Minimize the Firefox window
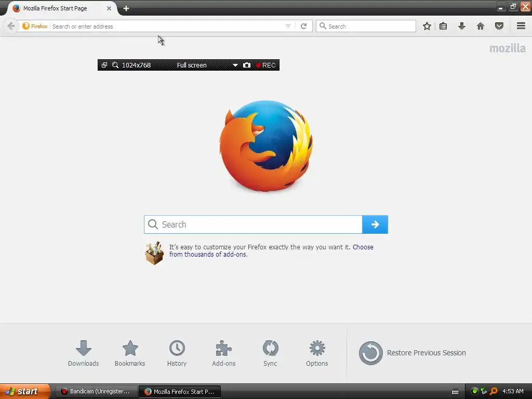Image resolution: width=532 pixels, height=399 pixels. (x=500, y=7)
